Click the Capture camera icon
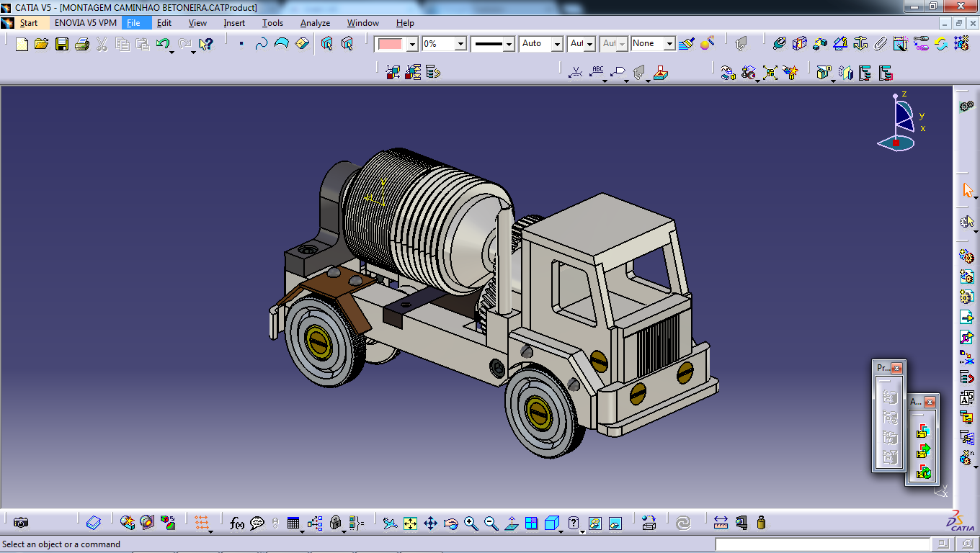980x553 pixels. [x=21, y=523]
